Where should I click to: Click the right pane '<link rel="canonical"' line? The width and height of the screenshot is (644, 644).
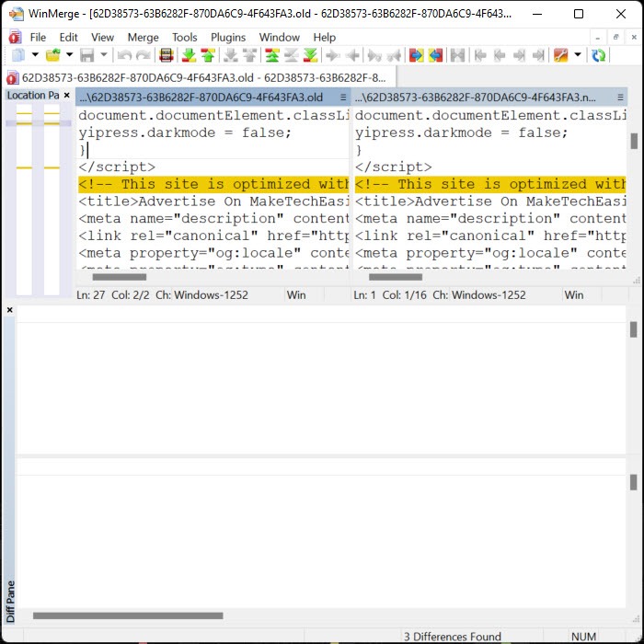490,236
